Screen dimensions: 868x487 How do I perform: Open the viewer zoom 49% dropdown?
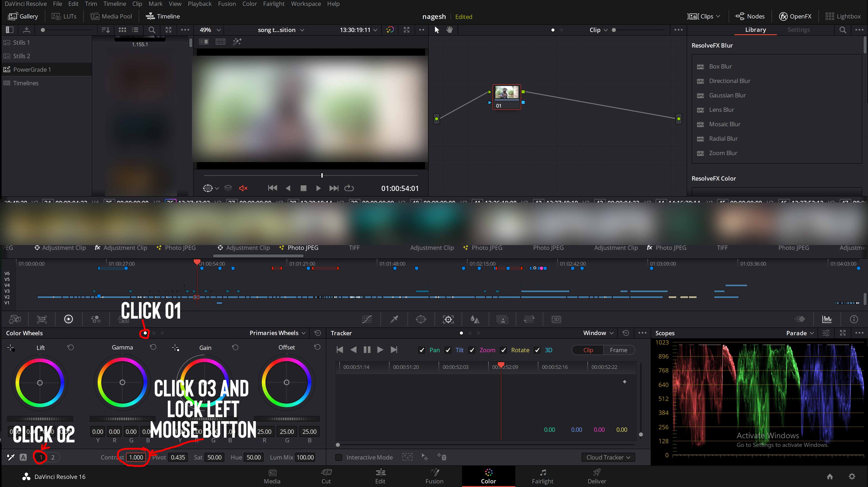click(x=210, y=30)
